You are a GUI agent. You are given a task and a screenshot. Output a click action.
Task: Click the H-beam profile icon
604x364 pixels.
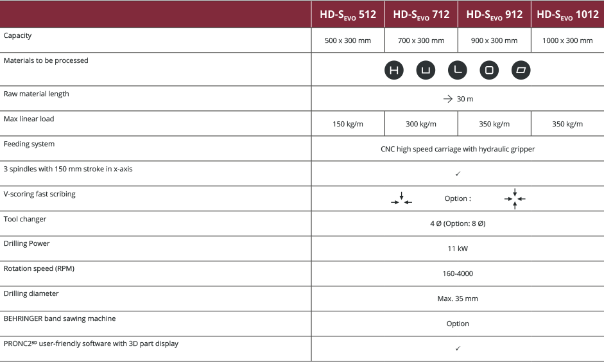pos(393,70)
